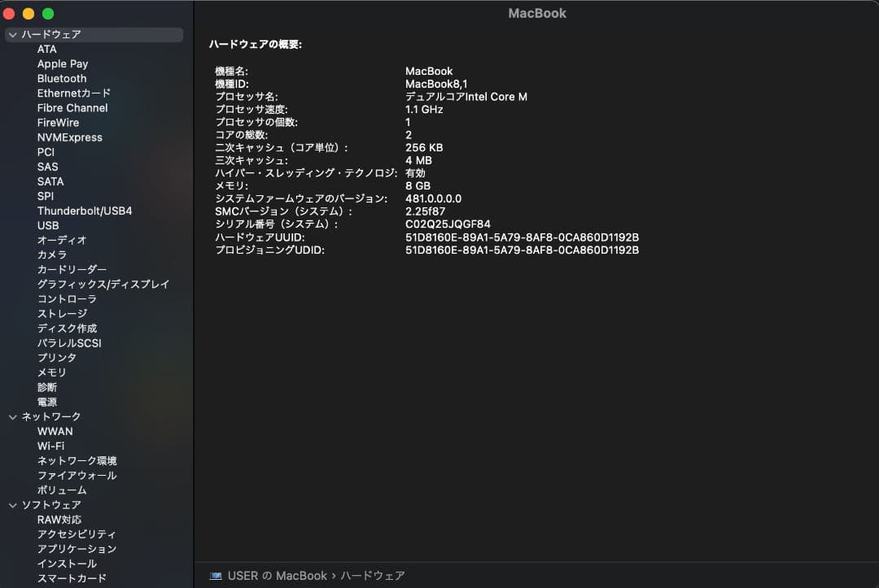
Task: Click the ハードウェアの概要 heading
Action: coord(255,44)
